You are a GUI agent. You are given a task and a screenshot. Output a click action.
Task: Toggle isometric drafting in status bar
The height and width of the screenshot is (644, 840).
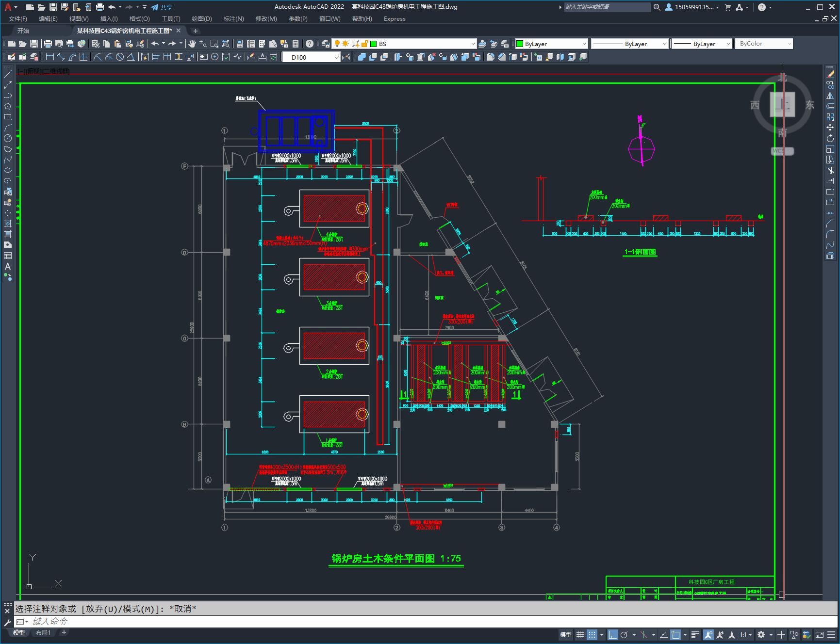click(x=644, y=634)
